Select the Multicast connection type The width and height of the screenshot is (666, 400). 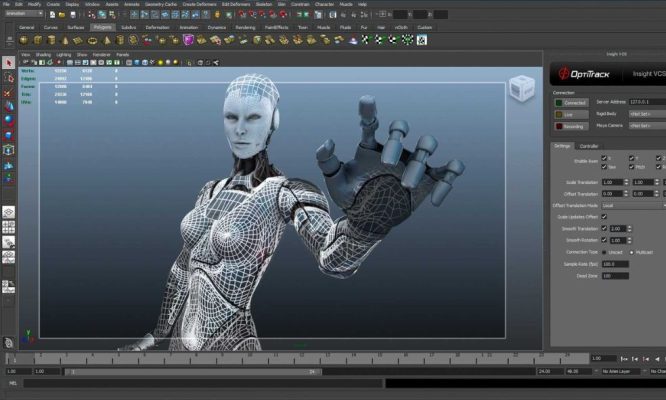pos(630,252)
